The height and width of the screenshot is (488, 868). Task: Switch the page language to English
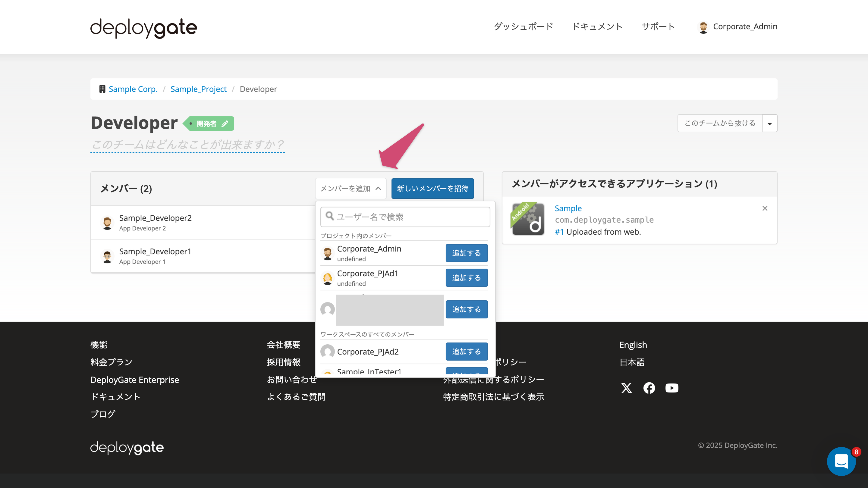(633, 345)
